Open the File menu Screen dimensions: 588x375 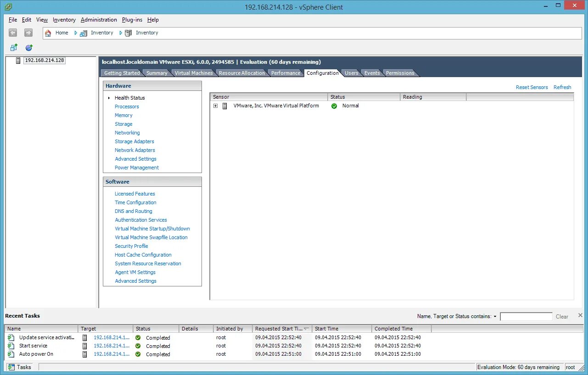13,20
